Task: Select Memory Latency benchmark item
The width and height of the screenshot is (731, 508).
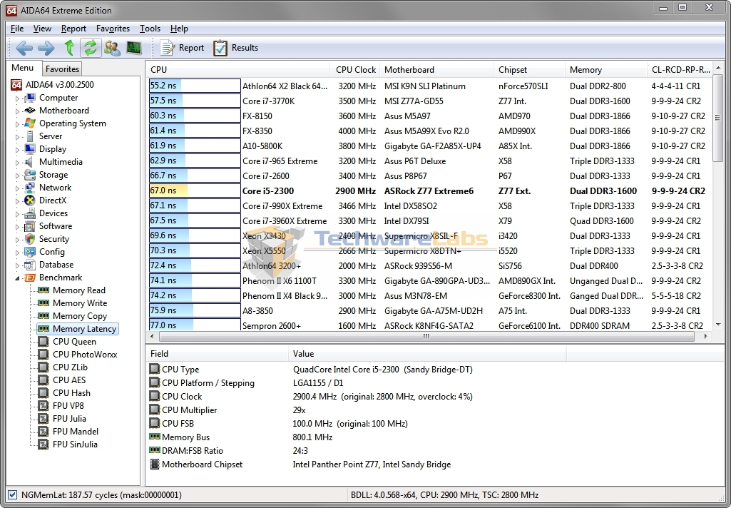Action: [77, 329]
